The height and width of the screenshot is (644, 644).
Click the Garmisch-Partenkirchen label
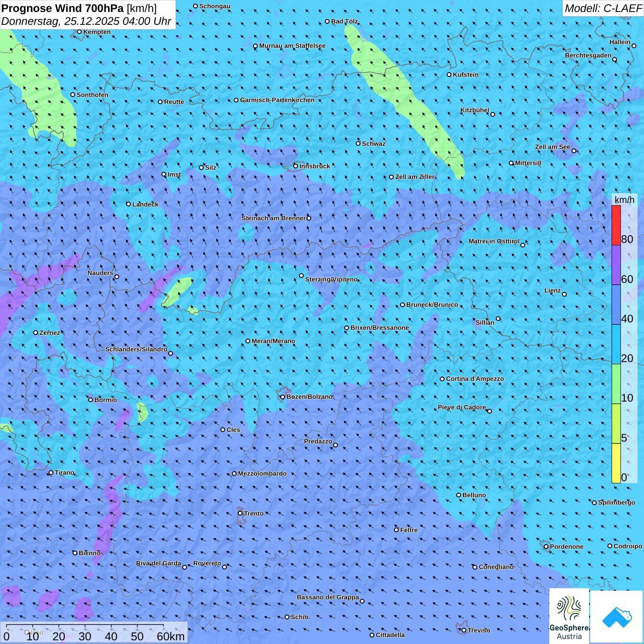click(x=277, y=100)
